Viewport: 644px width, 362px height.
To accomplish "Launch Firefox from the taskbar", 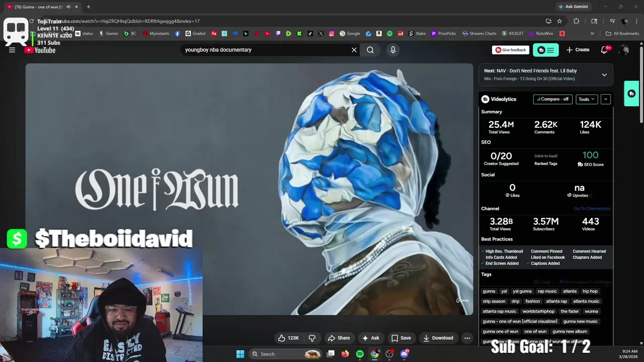I will (x=345, y=354).
